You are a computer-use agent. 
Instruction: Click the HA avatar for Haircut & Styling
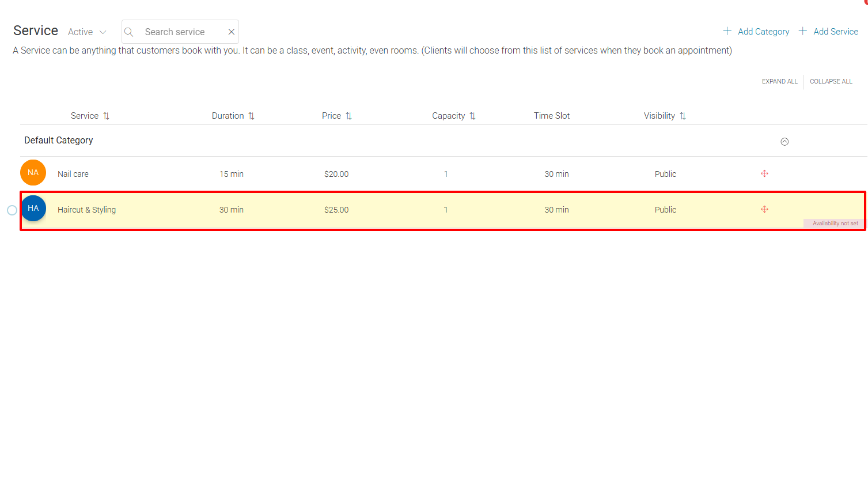coord(33,209)
